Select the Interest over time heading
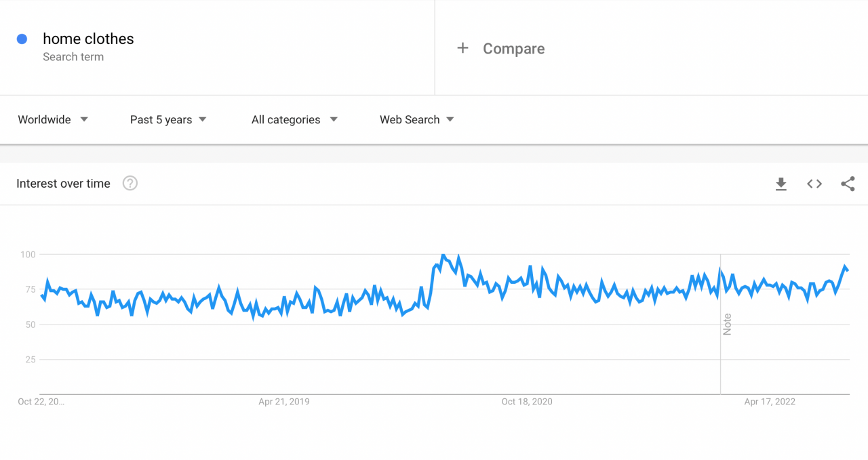This screenshot has width=868, height=460. (x=63, y=183)
